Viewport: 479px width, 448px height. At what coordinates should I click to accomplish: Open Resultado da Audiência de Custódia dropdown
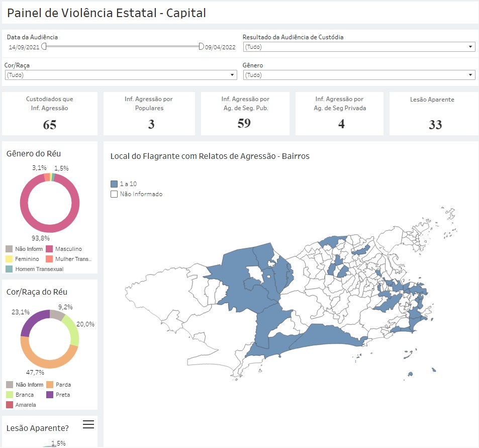(x=359, y=47)
